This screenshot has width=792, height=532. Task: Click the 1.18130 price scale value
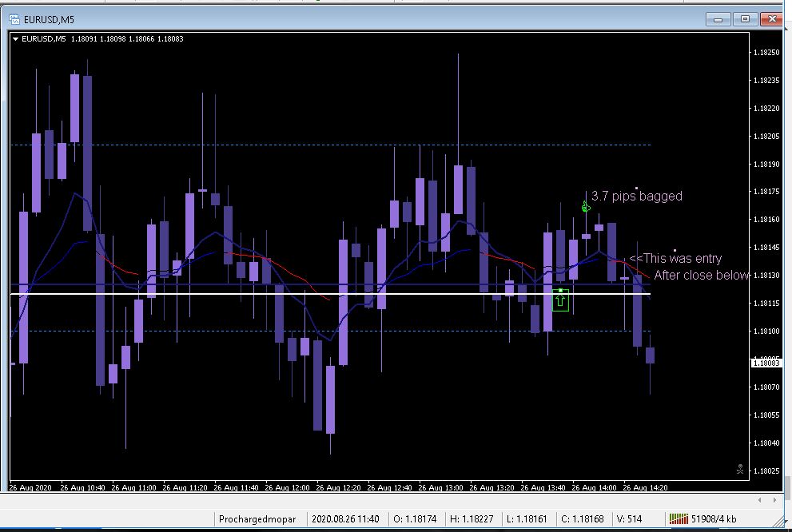[x=766, y=276]
